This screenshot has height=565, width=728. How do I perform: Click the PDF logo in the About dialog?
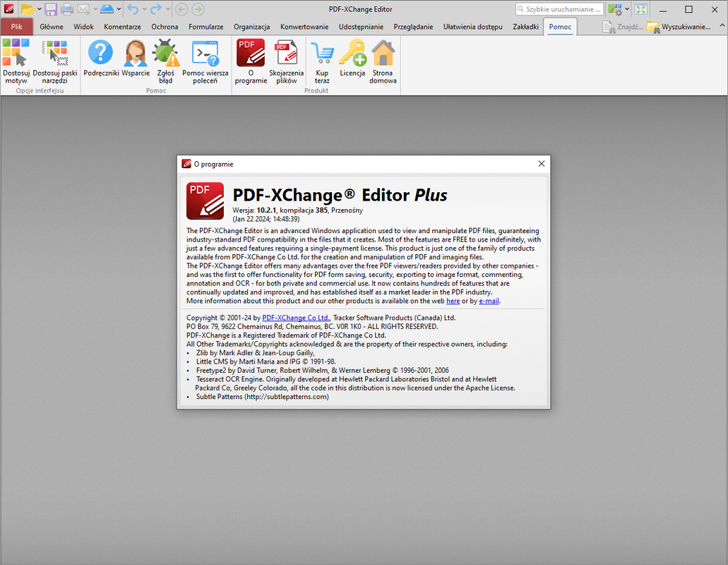coord(205,201)
